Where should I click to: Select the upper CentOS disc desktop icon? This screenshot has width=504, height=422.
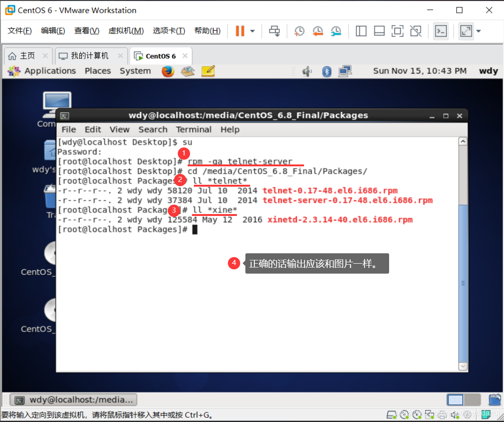tap(39, 259)
